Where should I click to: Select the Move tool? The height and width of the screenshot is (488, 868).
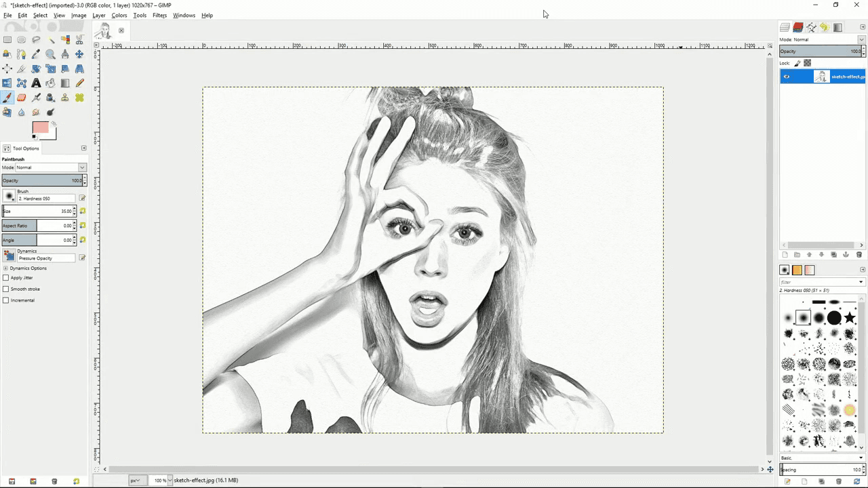[x=79, y=54]
